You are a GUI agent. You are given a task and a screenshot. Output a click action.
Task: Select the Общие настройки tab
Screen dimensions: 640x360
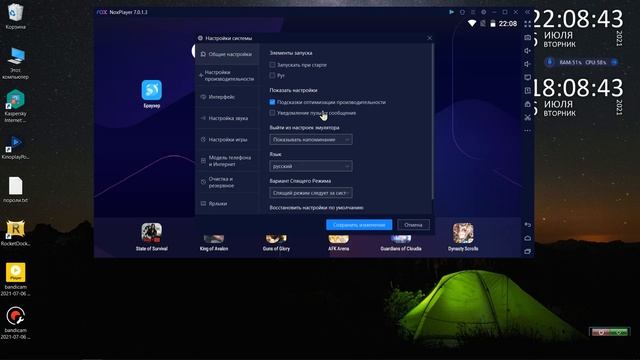(227, 54)
